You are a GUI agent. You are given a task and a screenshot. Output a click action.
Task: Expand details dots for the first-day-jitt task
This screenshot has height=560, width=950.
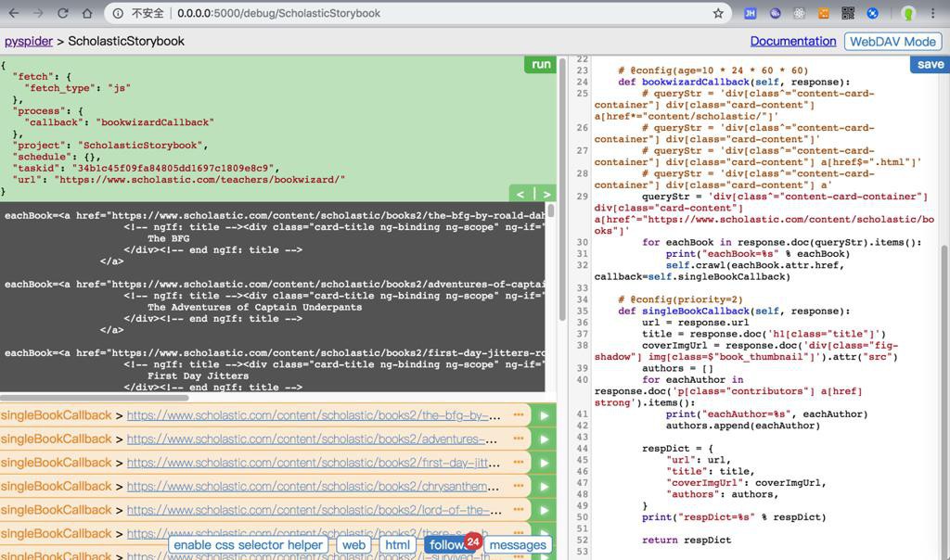click(x=519, y=463)
